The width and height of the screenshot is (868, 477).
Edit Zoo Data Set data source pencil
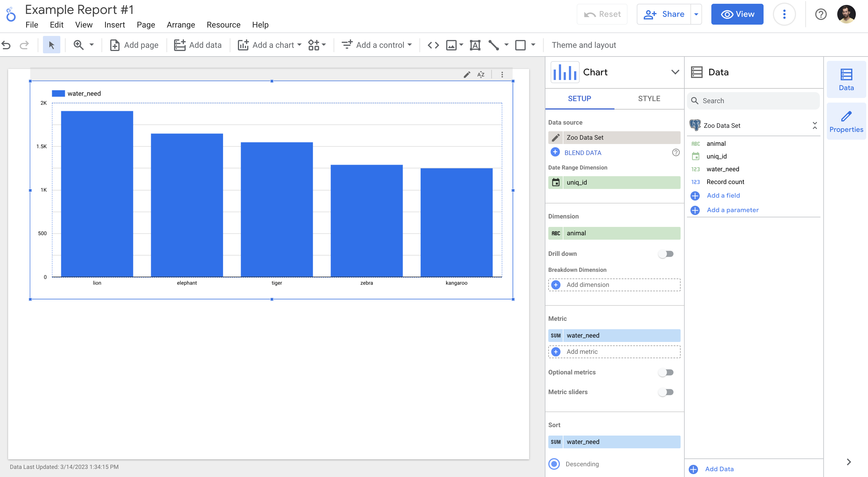556,137
